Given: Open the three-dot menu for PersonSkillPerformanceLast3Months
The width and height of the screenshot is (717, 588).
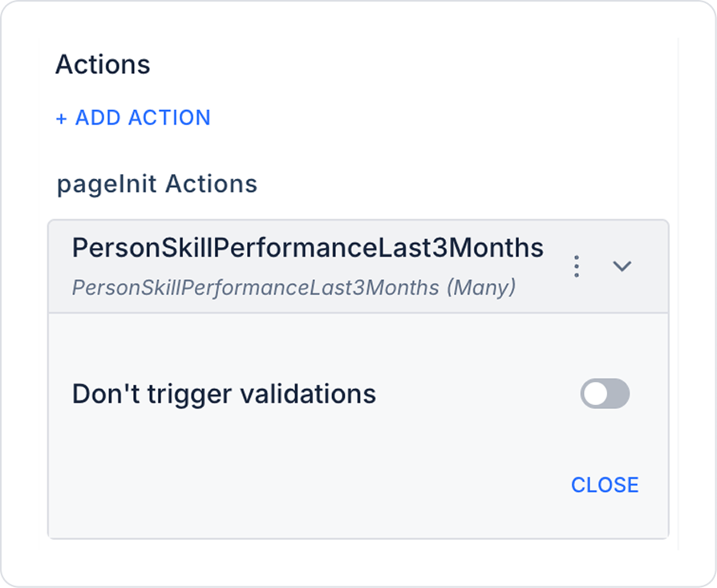Looking at the screenshot, I should coord(577,266).
